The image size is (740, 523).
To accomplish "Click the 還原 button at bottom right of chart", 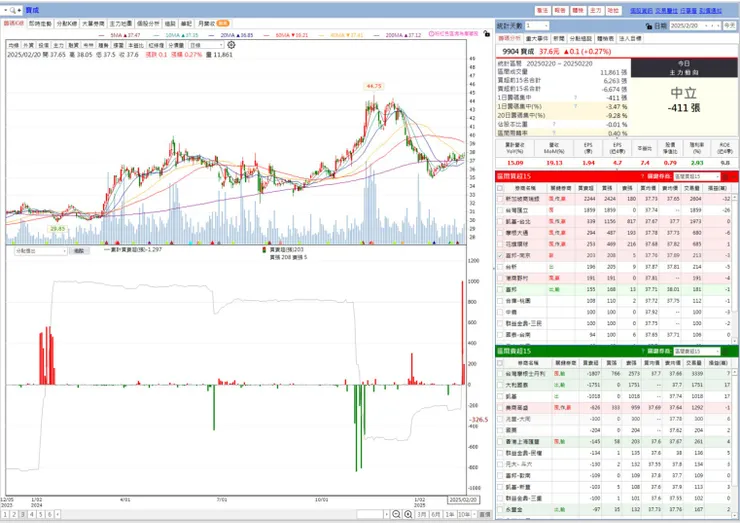I will point(485,514).
